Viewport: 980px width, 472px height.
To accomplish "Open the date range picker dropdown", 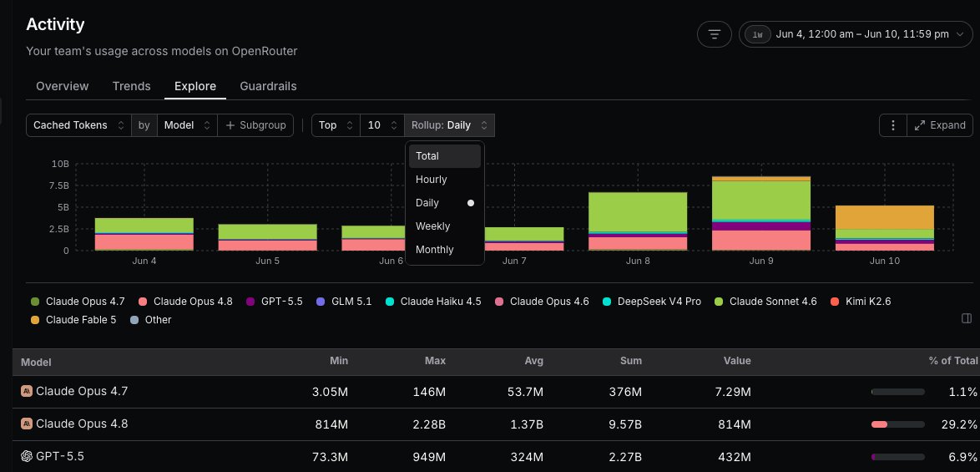I will [855, 34].
